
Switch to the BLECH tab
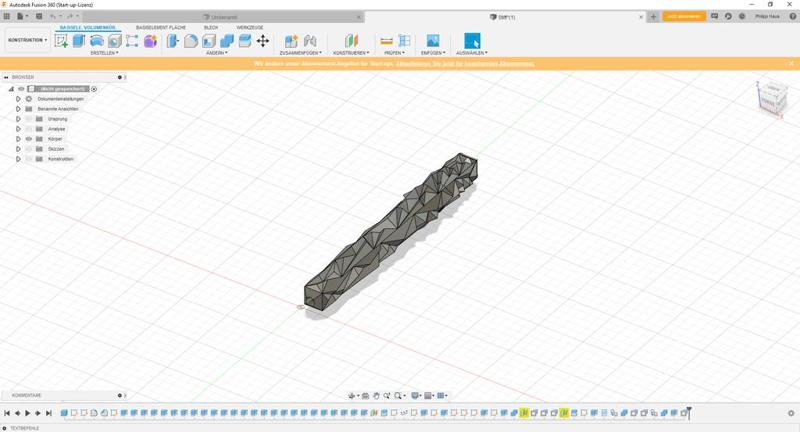(211, 28)
